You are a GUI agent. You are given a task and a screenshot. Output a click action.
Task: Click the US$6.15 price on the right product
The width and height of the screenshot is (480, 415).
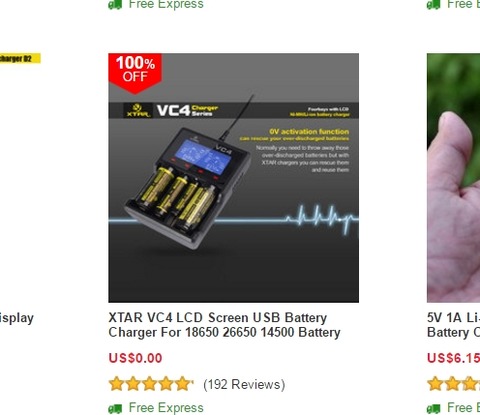[453, 358]
